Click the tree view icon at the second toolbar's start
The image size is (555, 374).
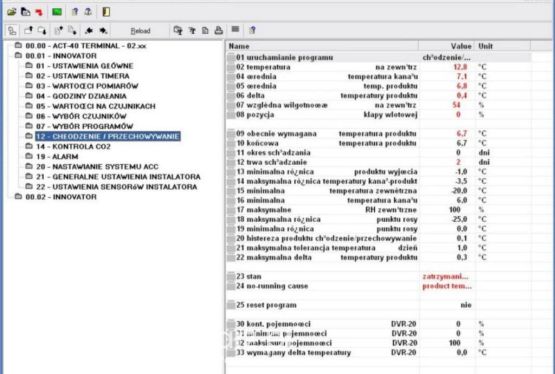point(12,31)
